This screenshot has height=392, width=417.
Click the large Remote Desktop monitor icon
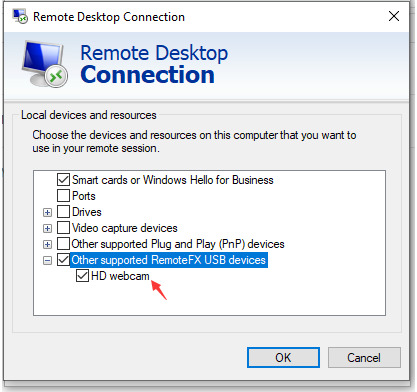tap(45, 64)
